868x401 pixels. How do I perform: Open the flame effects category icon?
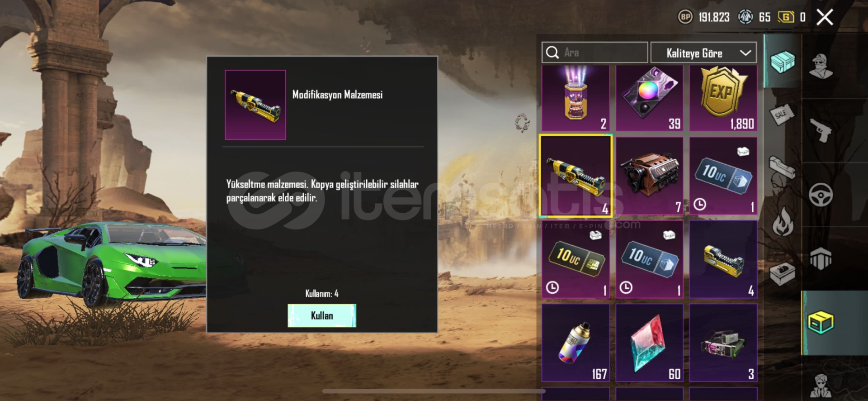coord(783,221)
